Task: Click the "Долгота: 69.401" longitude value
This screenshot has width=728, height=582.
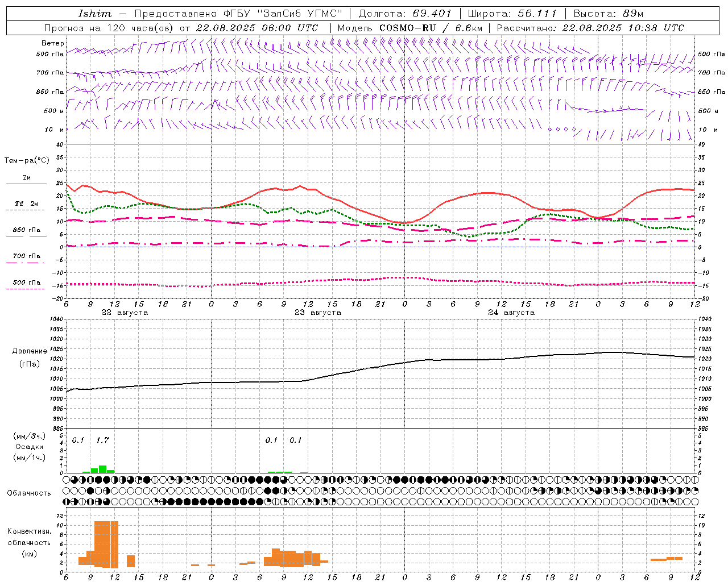Action: coord(405,14)
